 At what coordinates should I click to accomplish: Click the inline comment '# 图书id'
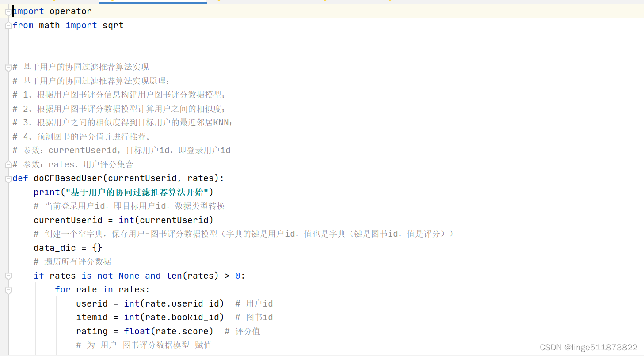click(x=254, y=318)
